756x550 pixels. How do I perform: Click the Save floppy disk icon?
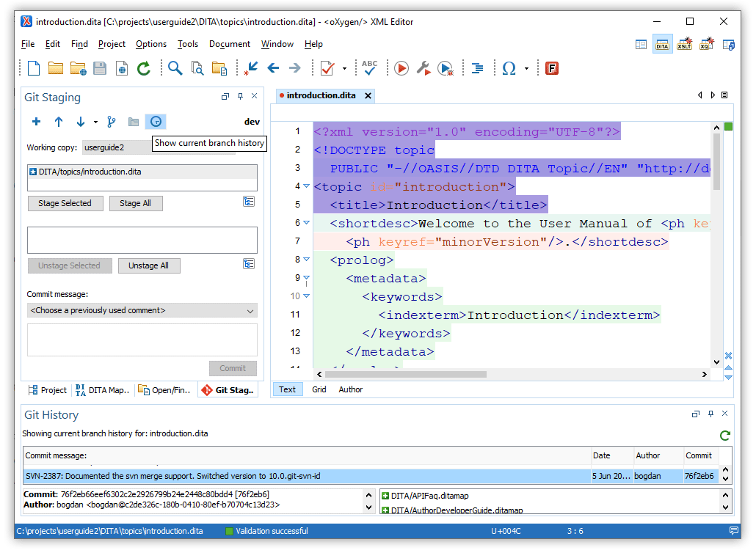[x=100, y=68]
